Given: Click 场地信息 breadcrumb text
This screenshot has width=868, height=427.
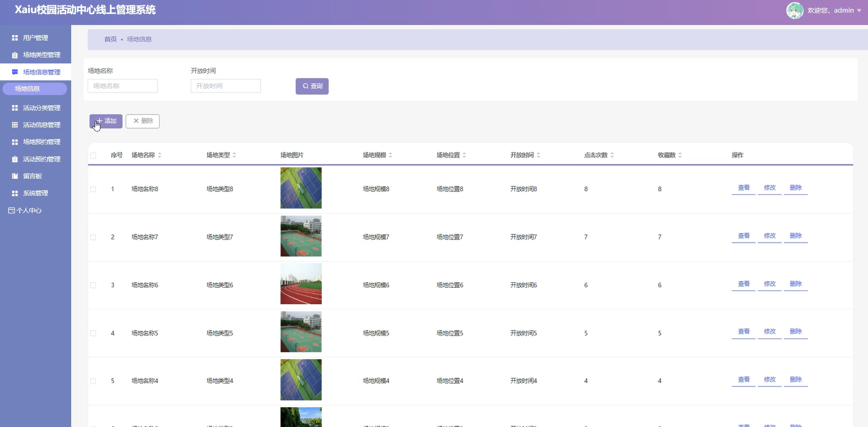Looking at the screenshot, I should coord(139,40).
